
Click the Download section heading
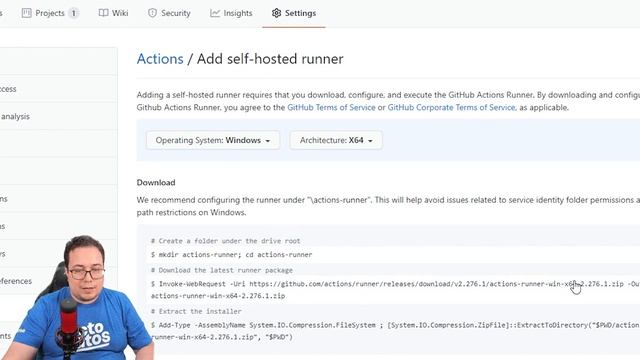[156, 182]
